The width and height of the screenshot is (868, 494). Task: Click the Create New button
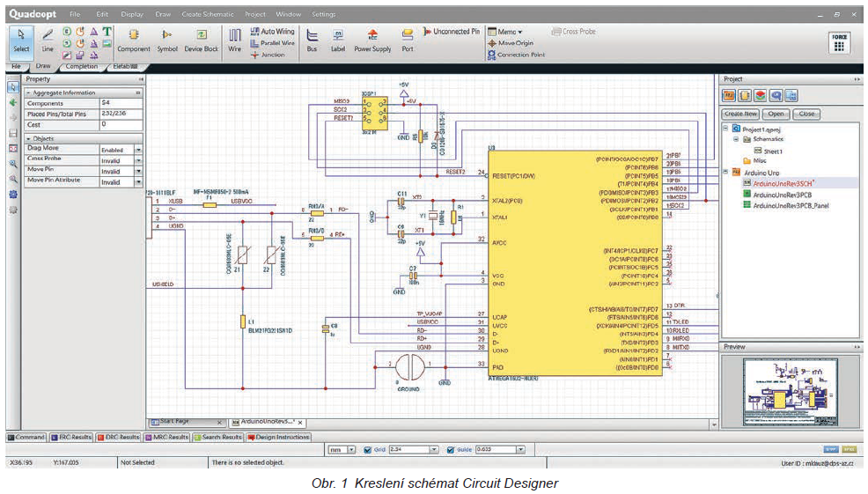click(740, 114)
